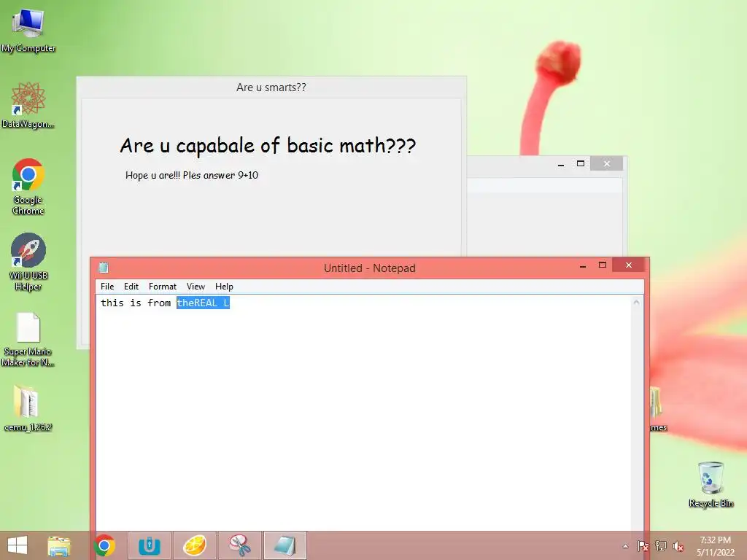Click the 'Are u smarts??' title bar

(271, 87)
